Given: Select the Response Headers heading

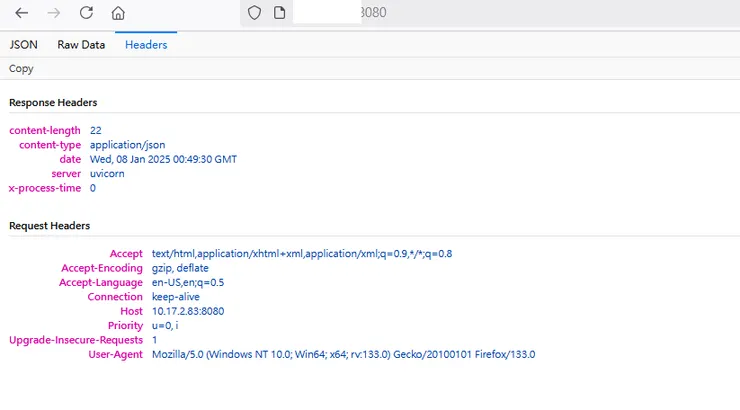Looking at the screenshot, I should point(53,102).
